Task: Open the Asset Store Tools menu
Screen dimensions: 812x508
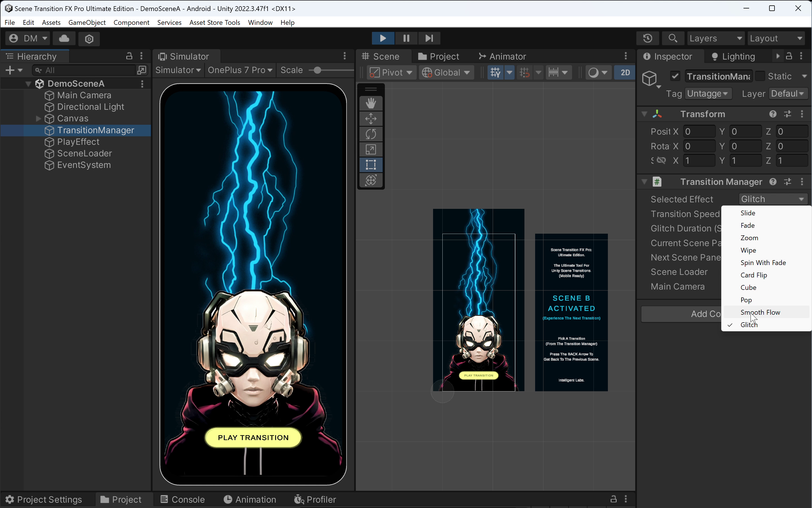Action: pos(215,23)
